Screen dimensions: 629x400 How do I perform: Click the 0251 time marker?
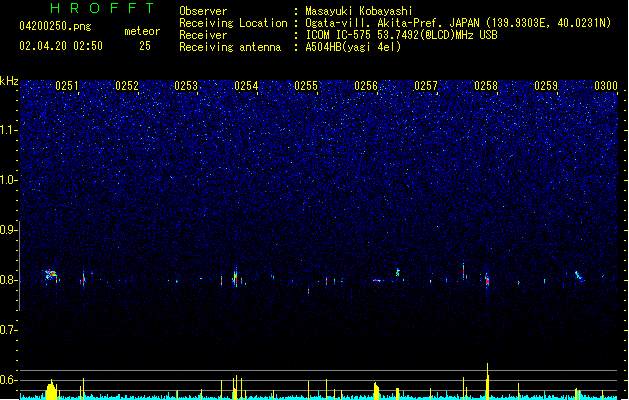pos(67,86)
